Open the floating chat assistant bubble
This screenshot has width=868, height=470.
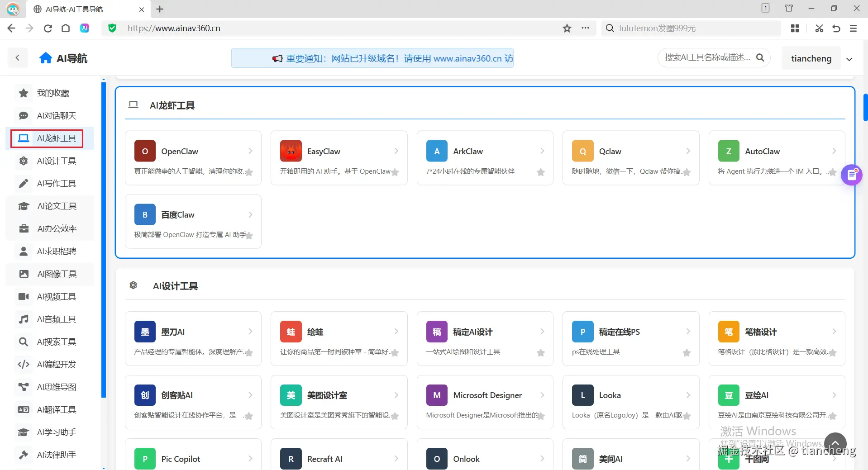pos(852,175)
